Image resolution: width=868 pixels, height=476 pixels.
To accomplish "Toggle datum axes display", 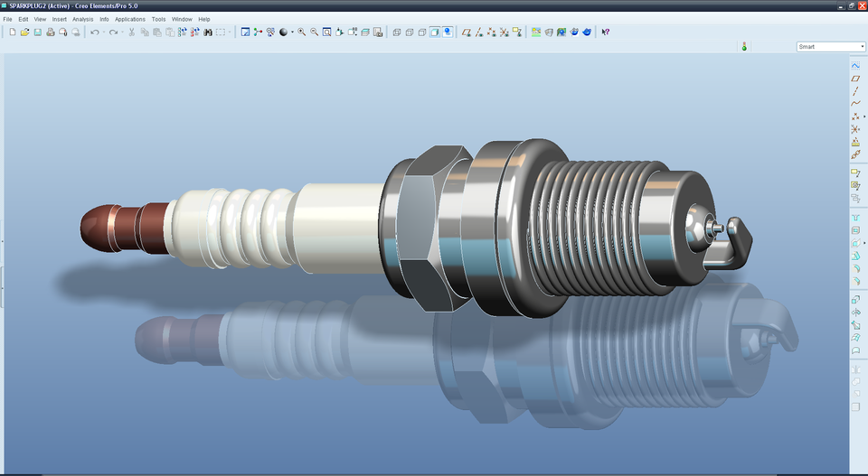I will [x=479, y=33].
